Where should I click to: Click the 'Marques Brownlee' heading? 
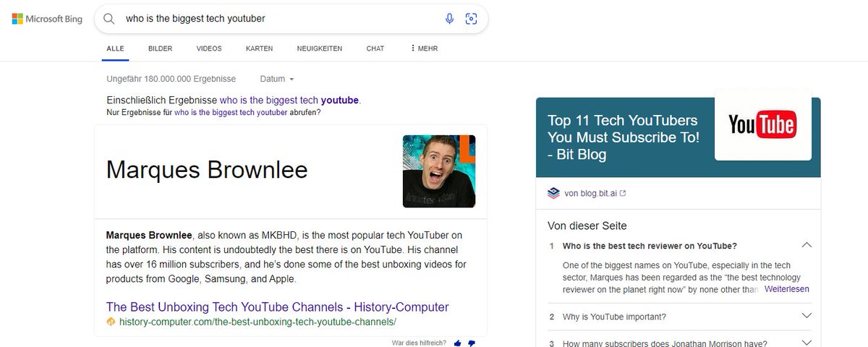click(207, 169)
